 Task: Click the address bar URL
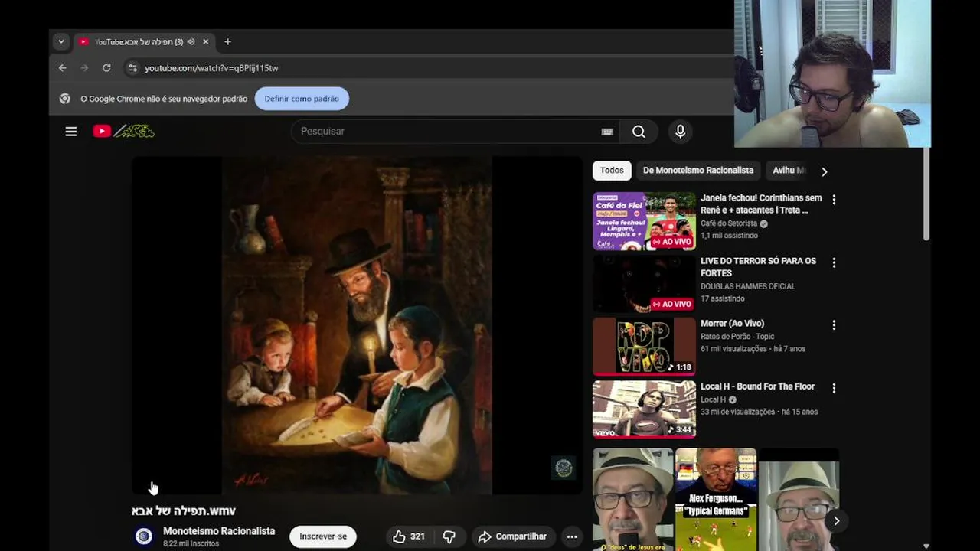pos(211,68)
